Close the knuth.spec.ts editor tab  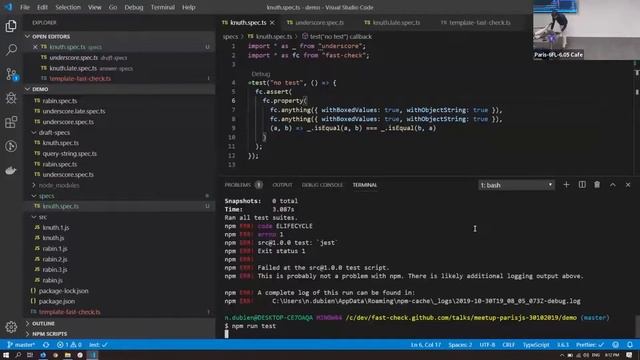[272, 22]
